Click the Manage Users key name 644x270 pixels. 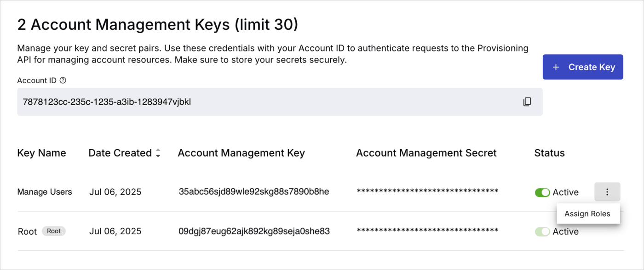(x=44, y=191)
